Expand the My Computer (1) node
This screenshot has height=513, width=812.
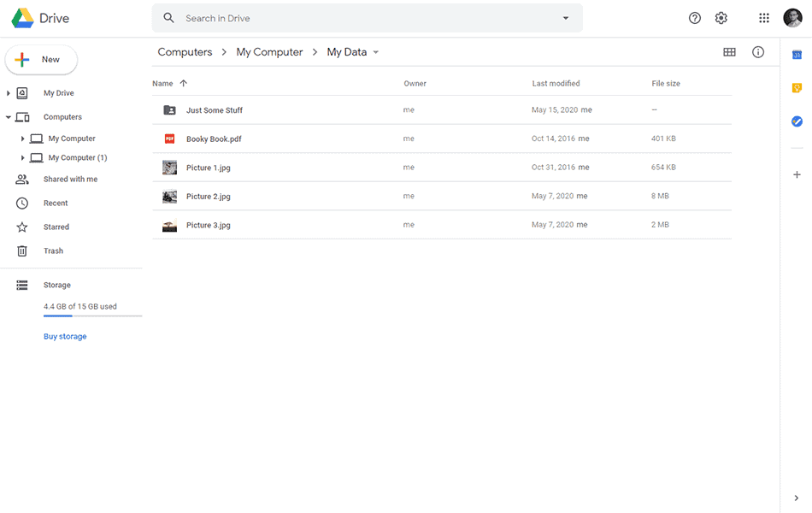(23, 158)
